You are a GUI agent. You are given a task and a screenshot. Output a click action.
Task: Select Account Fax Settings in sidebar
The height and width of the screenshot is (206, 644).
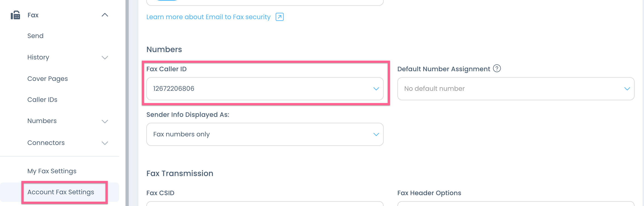pos(61,192)
